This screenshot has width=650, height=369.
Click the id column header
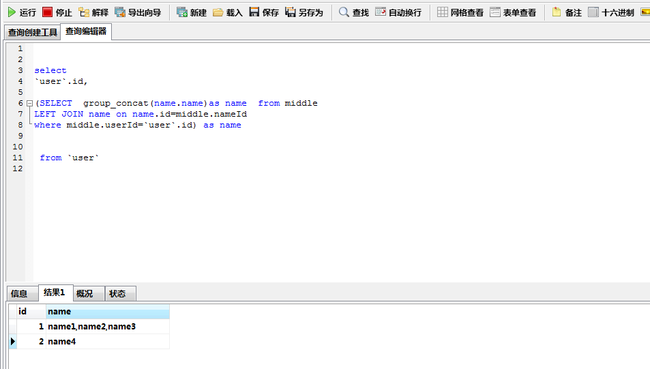[x=32, y=311]
